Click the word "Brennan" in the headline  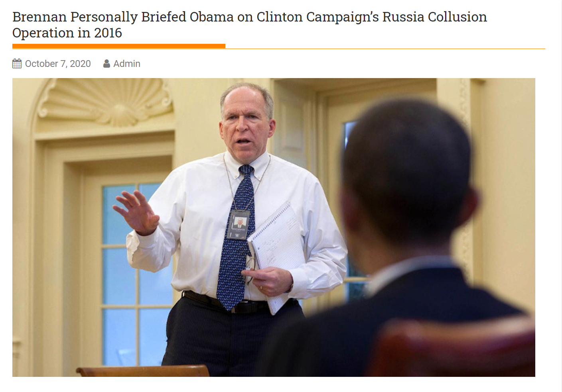(39, 17)
